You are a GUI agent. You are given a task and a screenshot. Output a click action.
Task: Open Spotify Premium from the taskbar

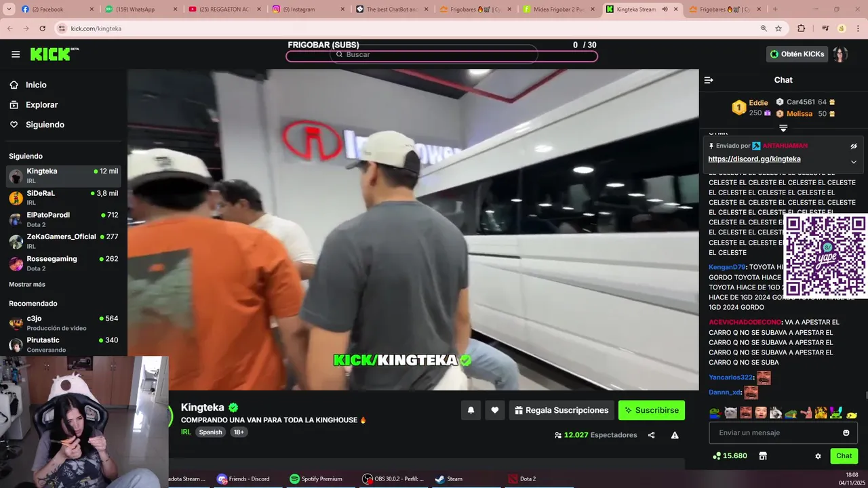316,479
